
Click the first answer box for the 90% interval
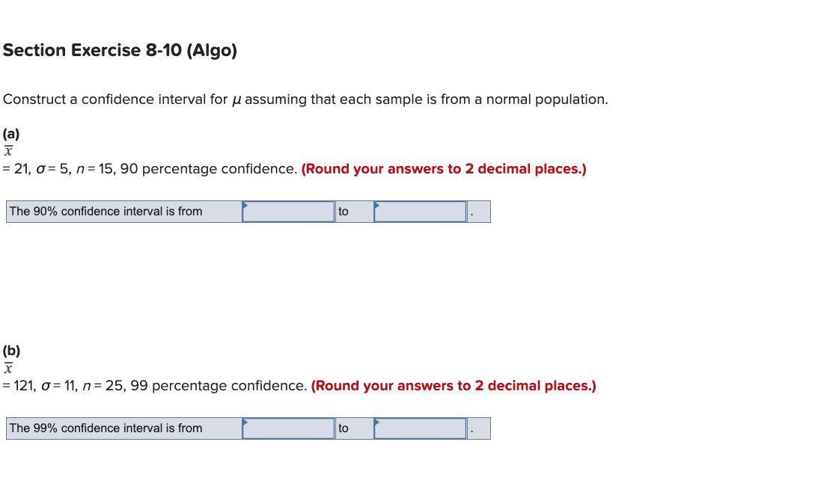tap(288, 212)
